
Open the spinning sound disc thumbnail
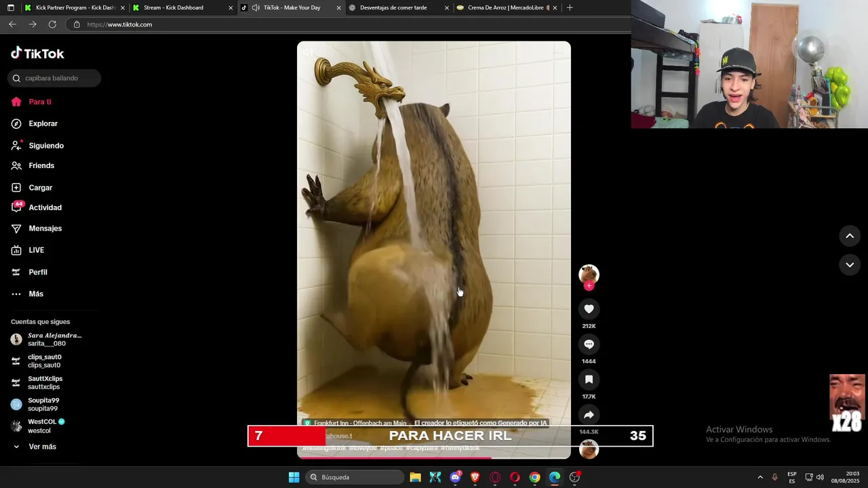(589, 449)
